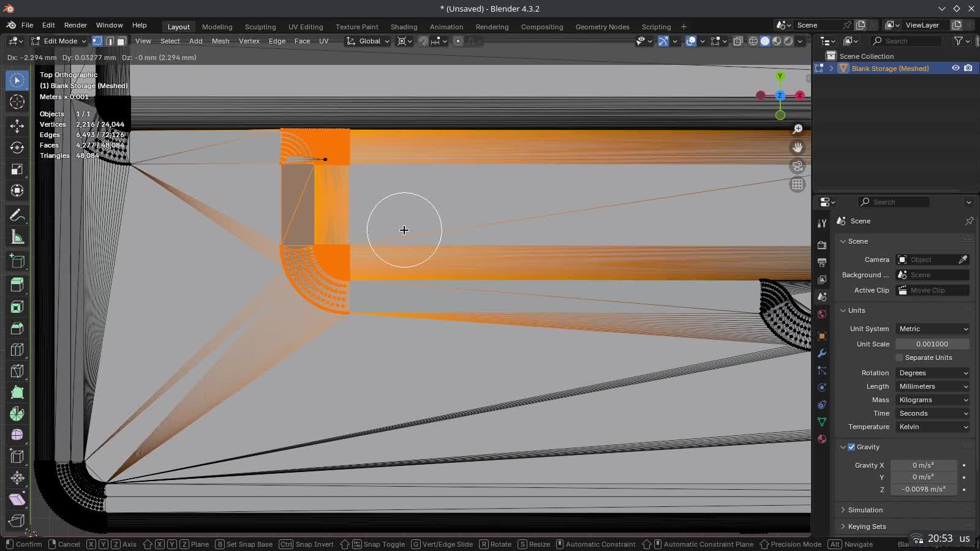Switch to the Sculpting workspace tab
The height and width of the screenshot is (551, 980).
click(260, 27)
